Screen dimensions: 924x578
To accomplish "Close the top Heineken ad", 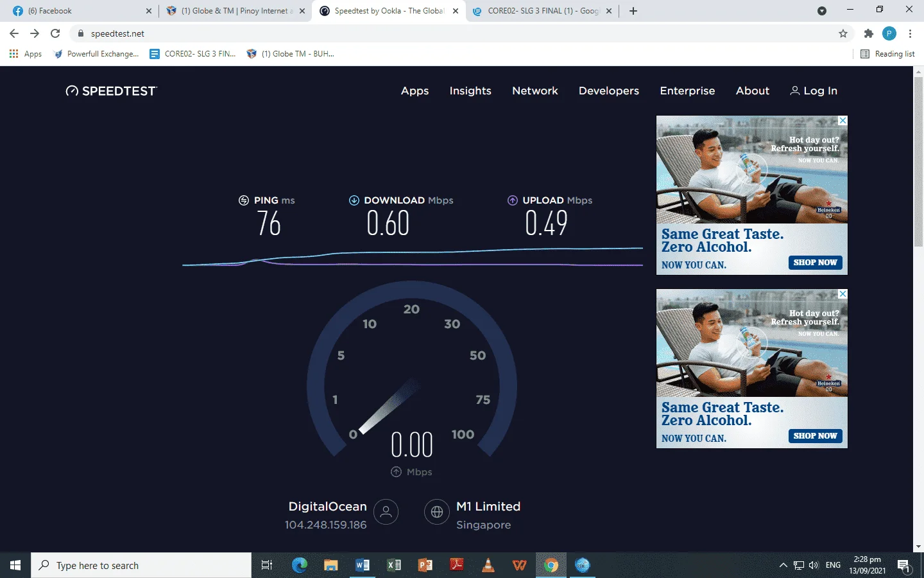I will [843, 121].
